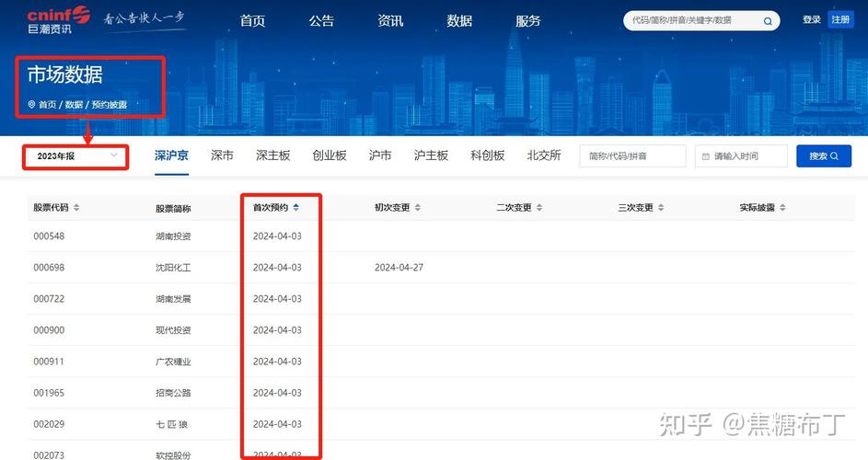This screenshot has height=460, width=868.
Task: Click 预约披露 in the breadcrumb
Action: point(109,105)
